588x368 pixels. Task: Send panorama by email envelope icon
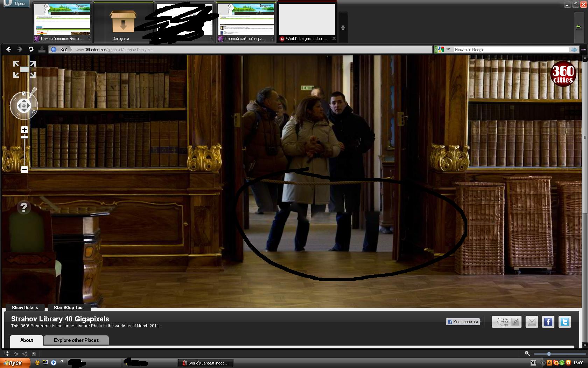click(532, 322)
